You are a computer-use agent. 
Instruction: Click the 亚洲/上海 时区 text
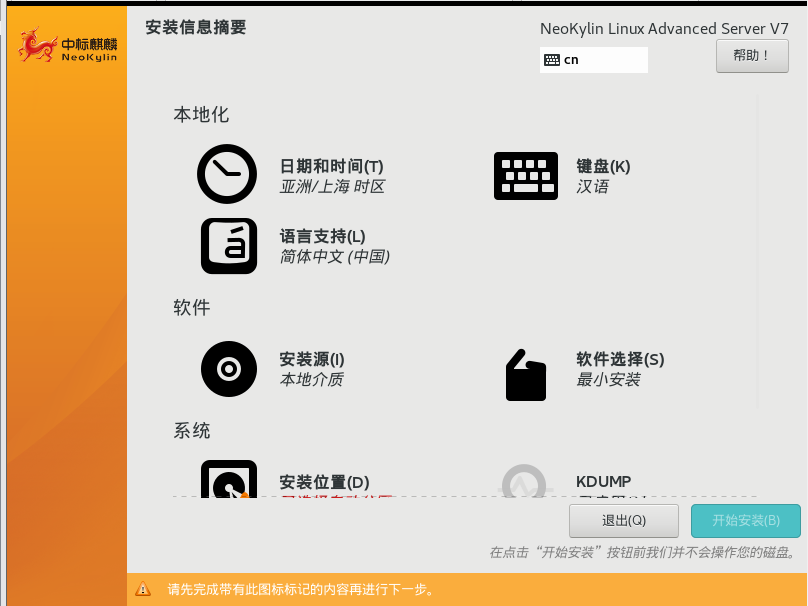coord(332,187)
